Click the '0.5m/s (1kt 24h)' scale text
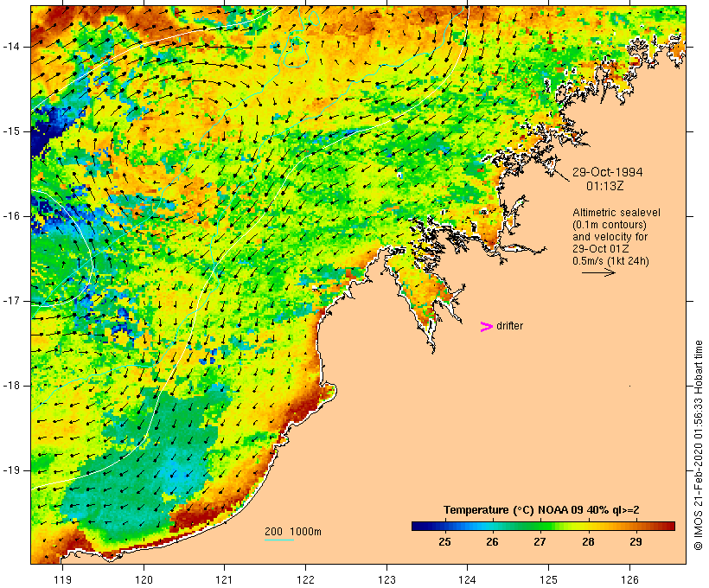The height and width of the screenshot is (588, 709). (610, 261)
